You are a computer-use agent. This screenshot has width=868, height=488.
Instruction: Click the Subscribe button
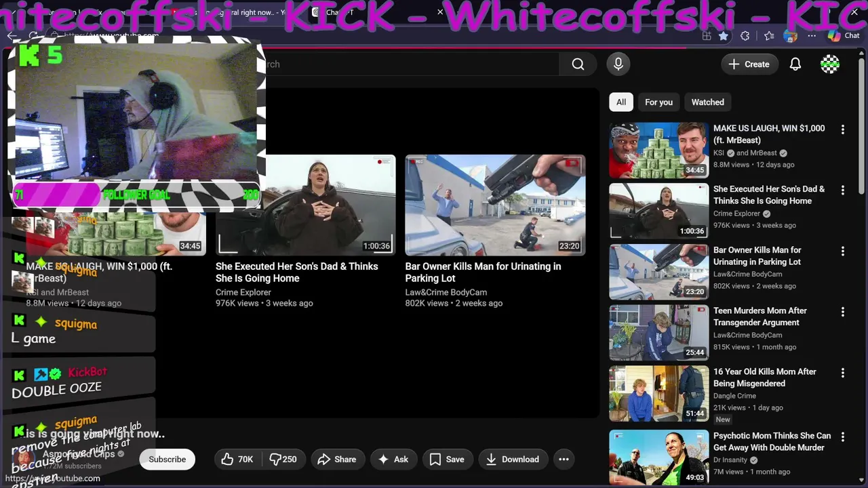167,460
